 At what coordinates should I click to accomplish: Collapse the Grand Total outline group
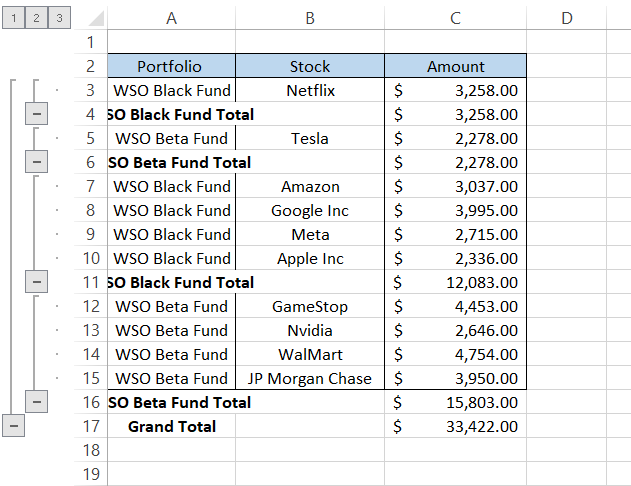coord(13,426)
